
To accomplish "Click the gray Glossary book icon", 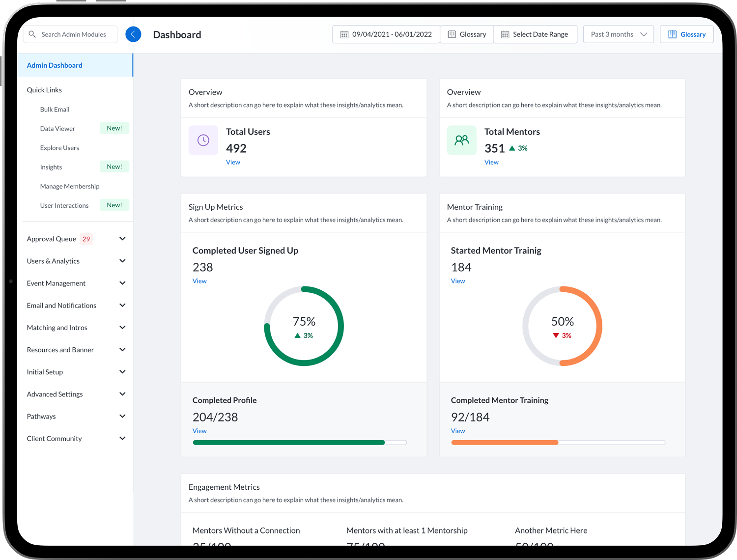I will (452, 34).
